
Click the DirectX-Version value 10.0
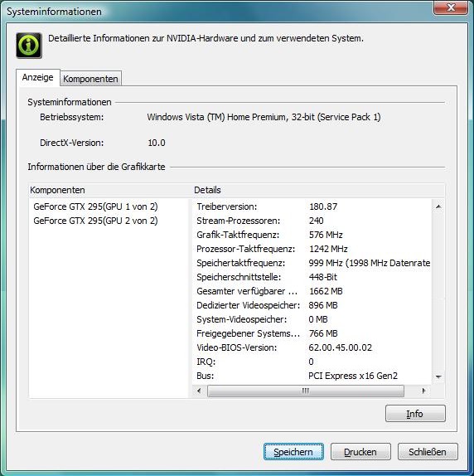157,143
